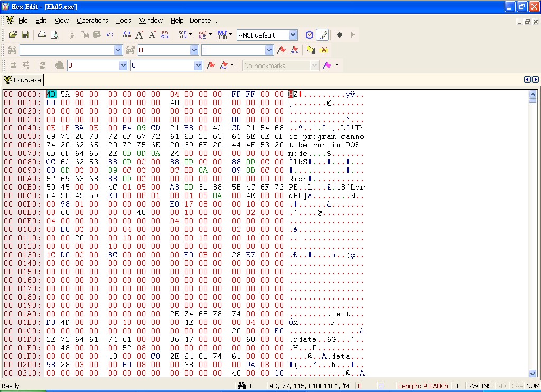This screenshot has width=541, height=392.
Task: Open the Edit menu
Action: (41, 21)
